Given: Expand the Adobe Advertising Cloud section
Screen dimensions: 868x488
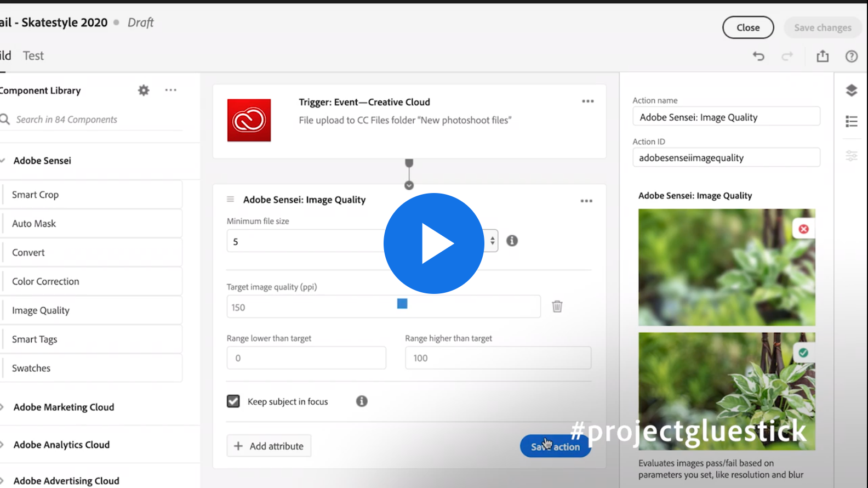Looking at the screenshot, I should point(2,481).
